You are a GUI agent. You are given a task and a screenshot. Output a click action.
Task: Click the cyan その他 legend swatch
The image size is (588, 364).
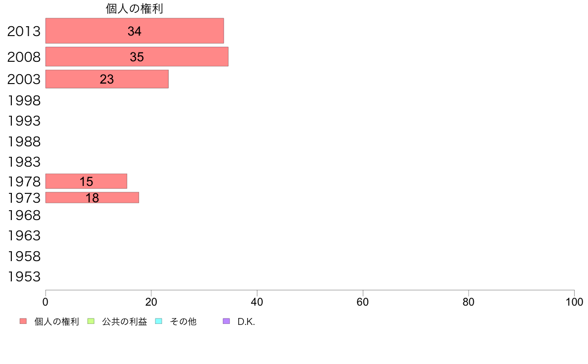[x=158, y=321]
